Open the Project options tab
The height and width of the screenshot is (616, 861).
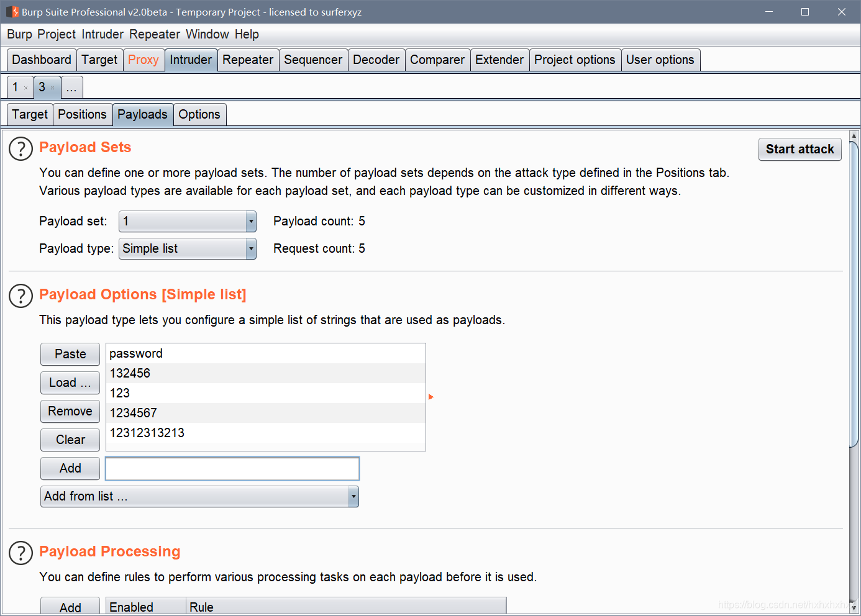575,60
